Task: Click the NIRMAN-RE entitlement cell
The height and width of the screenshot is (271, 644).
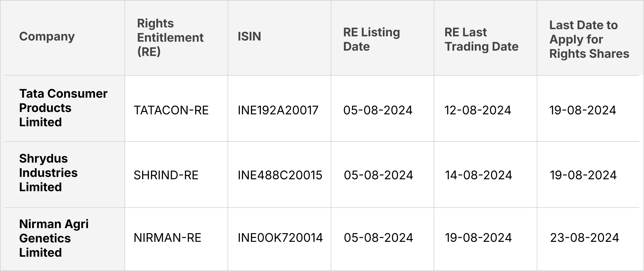Action: coord(167,238)
